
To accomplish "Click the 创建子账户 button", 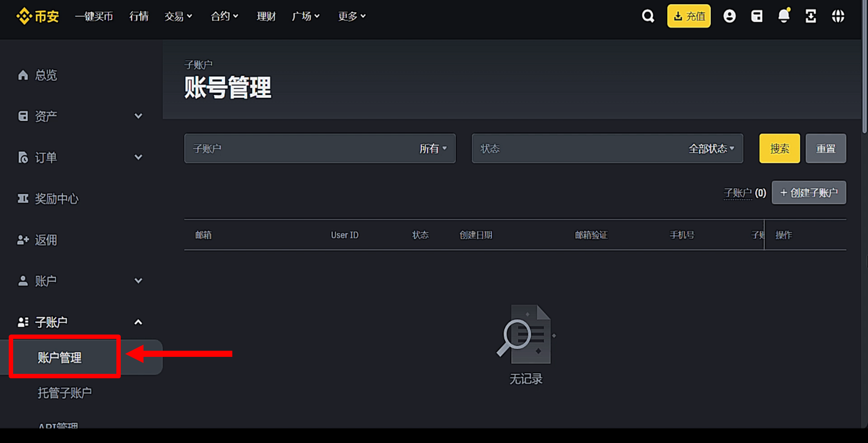I will (808, 192).
